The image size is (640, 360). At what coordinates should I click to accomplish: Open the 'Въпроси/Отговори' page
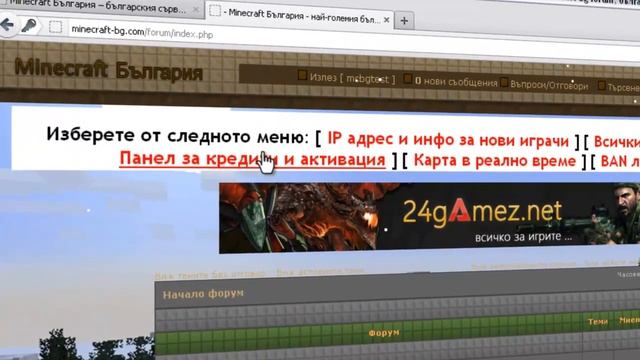coord(549,85)
